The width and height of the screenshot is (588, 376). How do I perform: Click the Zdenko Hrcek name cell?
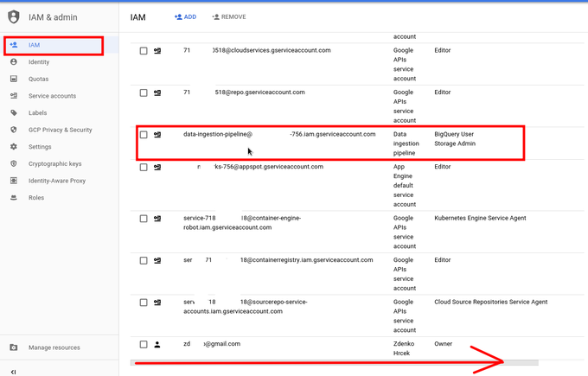click(404, 348)
